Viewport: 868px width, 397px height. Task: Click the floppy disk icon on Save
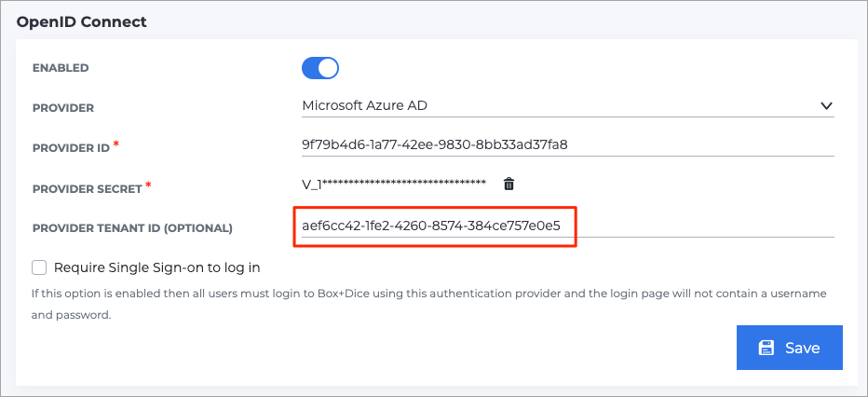(x=766, y=348)
